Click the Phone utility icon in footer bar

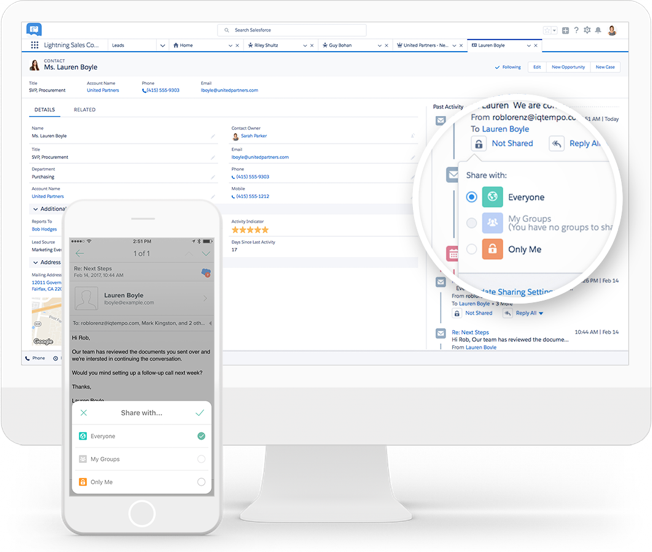[x=27, y=358]
